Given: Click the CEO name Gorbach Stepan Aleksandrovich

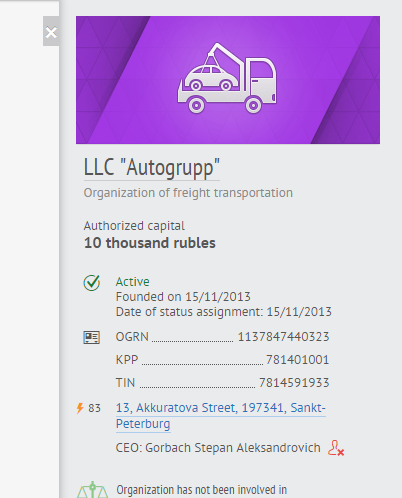Looking at the screenshot, I should click(233, 448).
